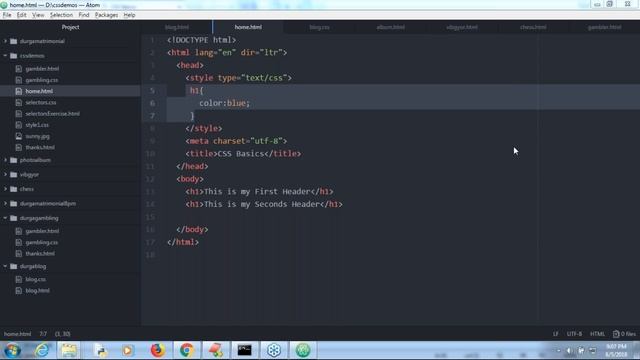Image resolution: width=640 pixels, height=360 pixels.
Task: Switch to the album.html tab
Action: pyautogui.click(x=391, y=27)
